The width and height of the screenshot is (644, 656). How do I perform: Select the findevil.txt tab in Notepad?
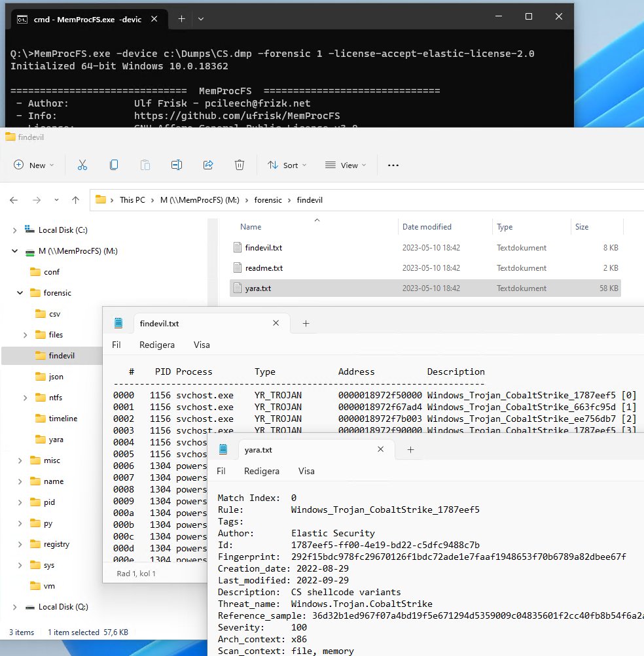[212, 323]
